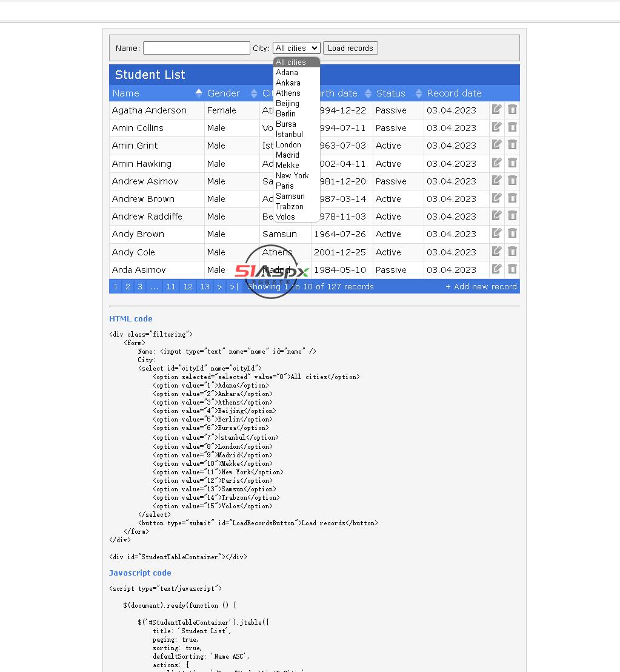620x672 pixels.
Task: Pick Volos in the city list
Action: (x=296, y=217)
